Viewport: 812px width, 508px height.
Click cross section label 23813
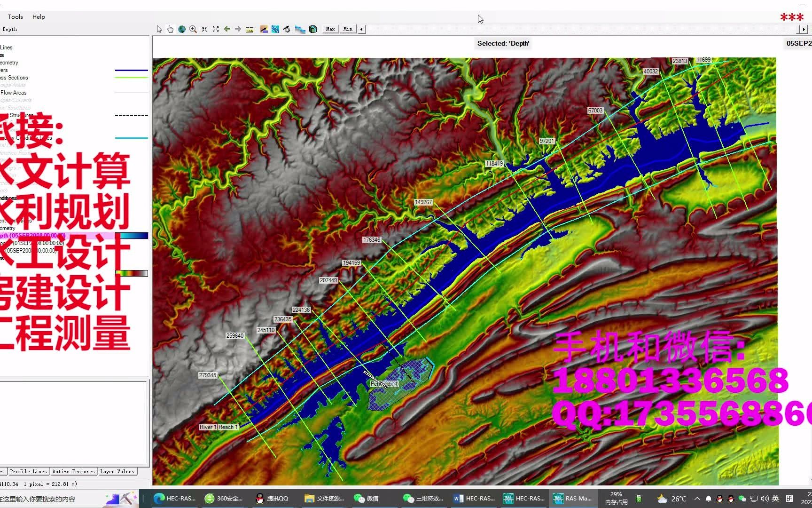tap(680, 61)
